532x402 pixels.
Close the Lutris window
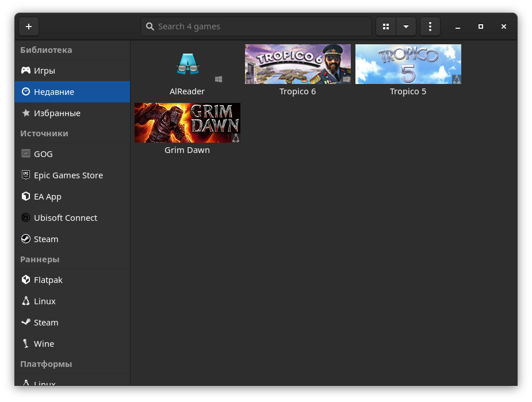point(504,26)
